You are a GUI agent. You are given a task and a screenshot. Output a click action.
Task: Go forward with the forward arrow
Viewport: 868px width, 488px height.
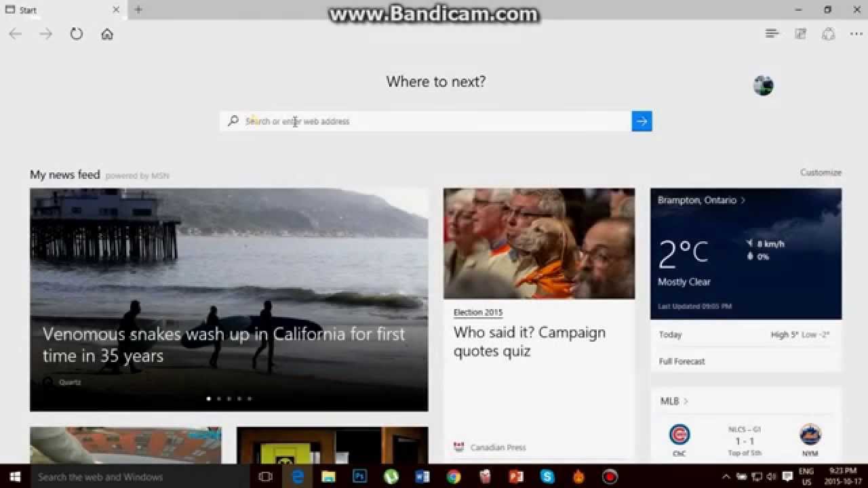click(x=45, y=34)
